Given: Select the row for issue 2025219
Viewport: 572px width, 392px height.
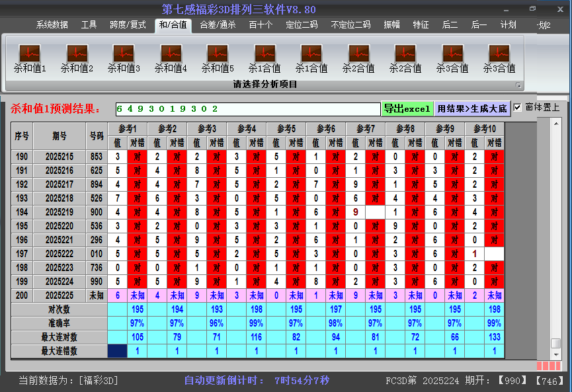Looking at the screenshot, I should pyautogui.click(x=60, y=212).
